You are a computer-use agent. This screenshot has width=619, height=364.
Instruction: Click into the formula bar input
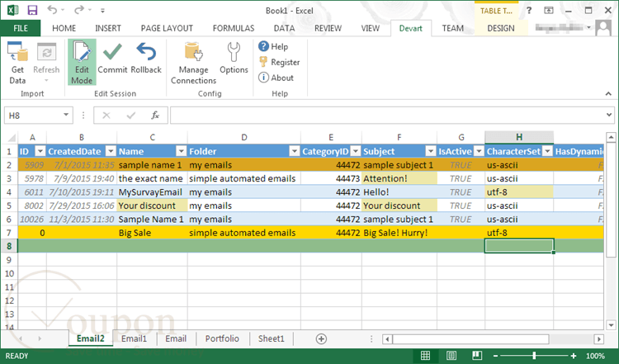[x=388, y=116]
